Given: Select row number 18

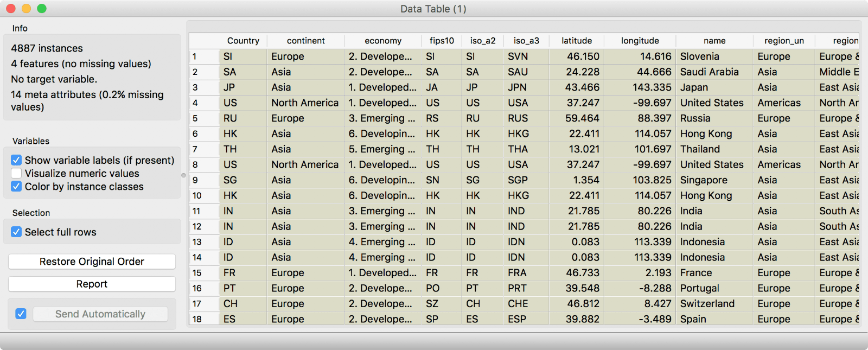Looking at the screenshot, I should pos(204,319).
